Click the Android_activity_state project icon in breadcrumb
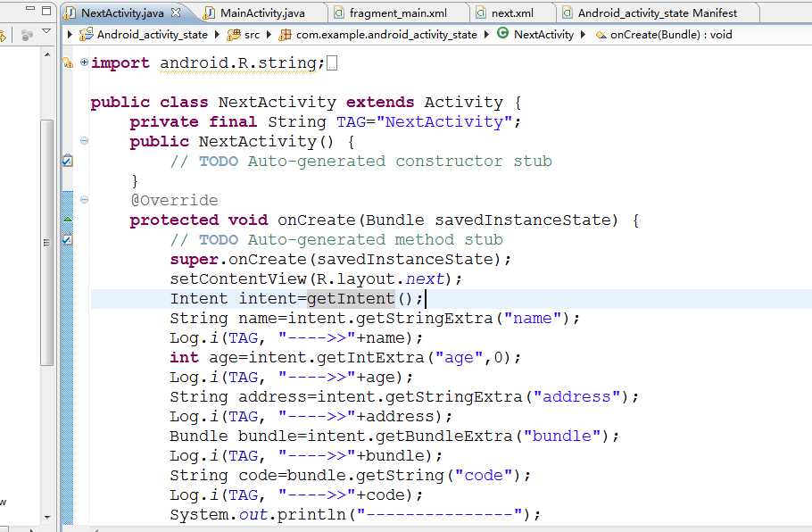812x532 pixels. pyautogui.click(x=86, y=35)
